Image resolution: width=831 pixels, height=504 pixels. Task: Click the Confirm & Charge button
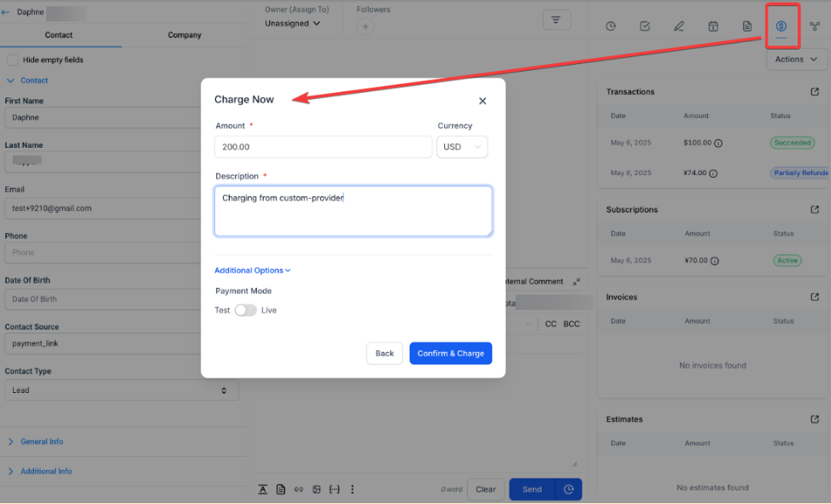[450, 354]
